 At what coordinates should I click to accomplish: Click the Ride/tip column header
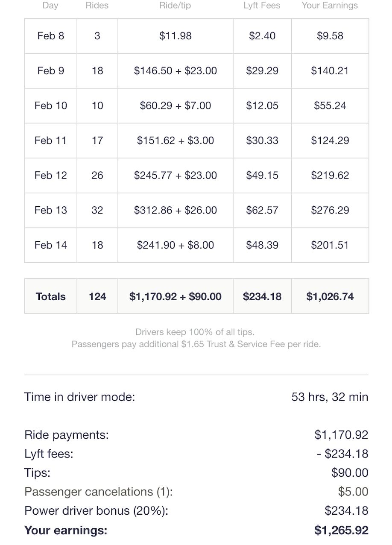[175, 6]
